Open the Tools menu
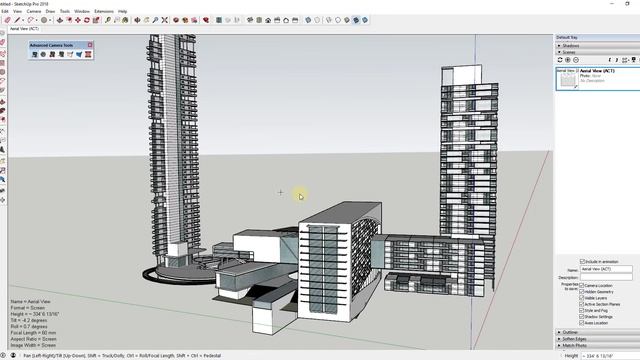640x360 pixels. tap(65, 11)
